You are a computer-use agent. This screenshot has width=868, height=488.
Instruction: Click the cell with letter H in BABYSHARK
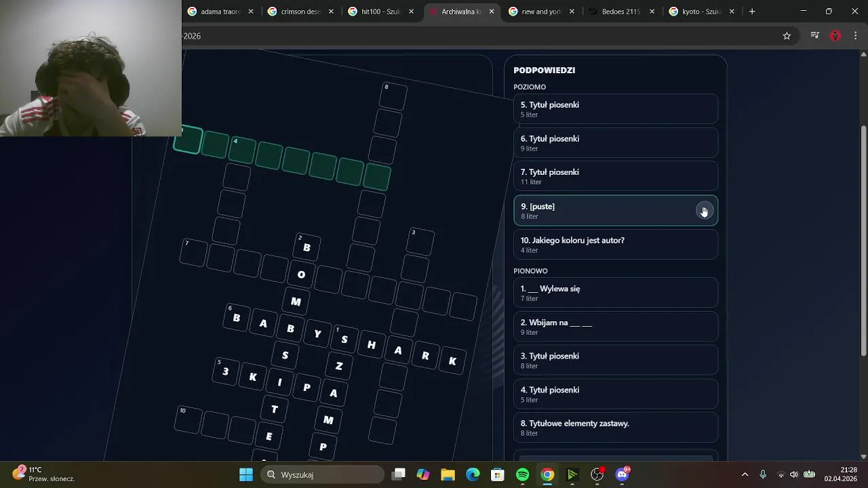pos(371,345)
